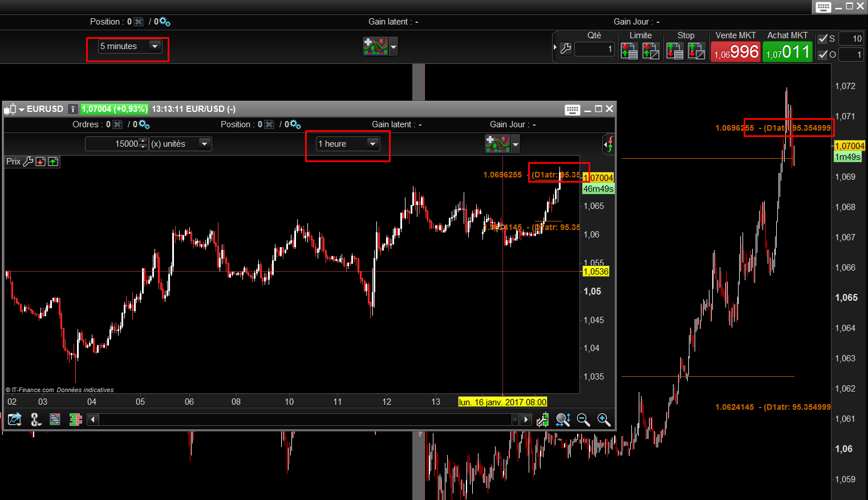Viewport: 868px width, 500px height.
Task: Click the 1.0624145 D1atr label in the back chart
Action: pos(773,407)
